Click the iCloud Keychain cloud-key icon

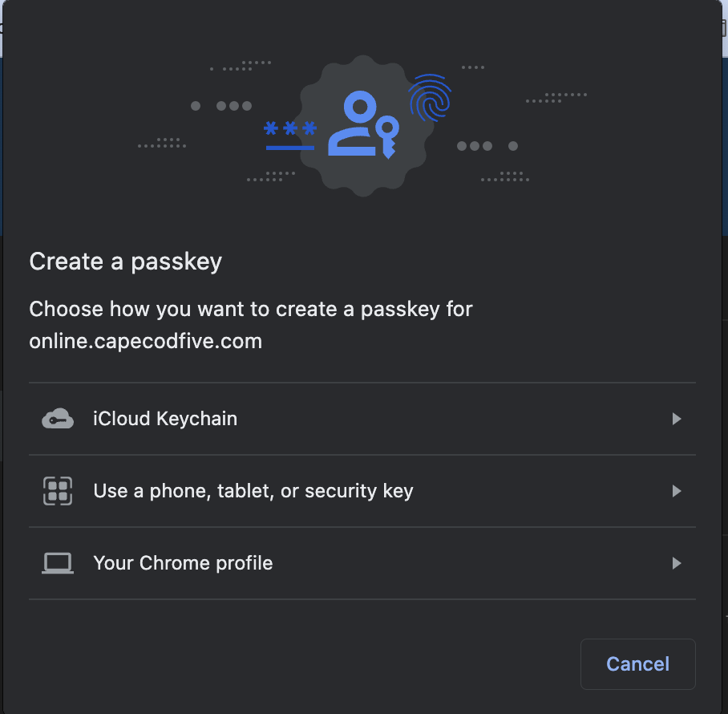point(58,419)
